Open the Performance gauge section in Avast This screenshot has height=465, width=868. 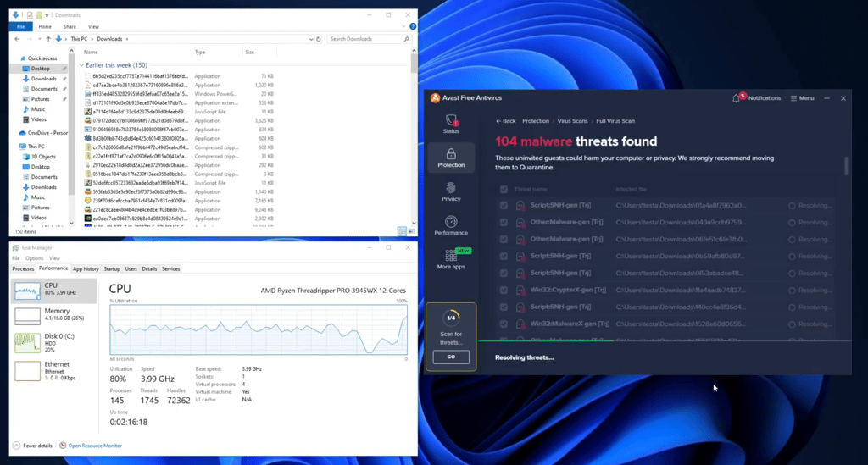(x=451, y=225)
